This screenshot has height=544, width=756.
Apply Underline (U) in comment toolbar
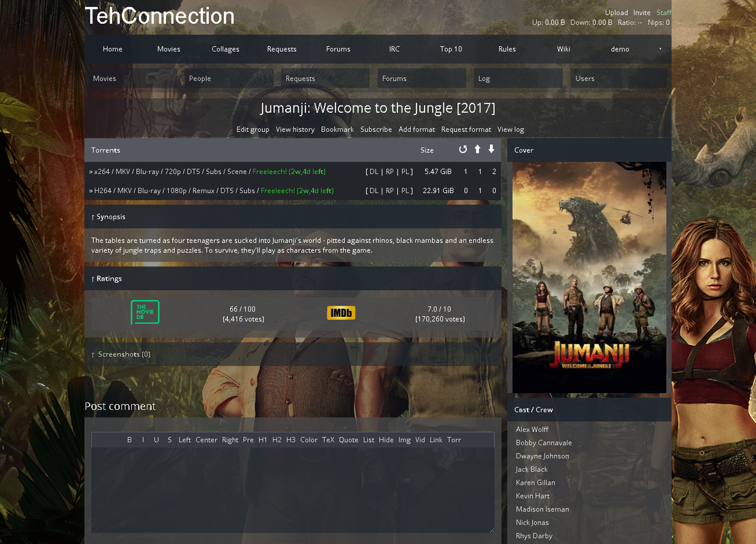[x=157, y=440]
